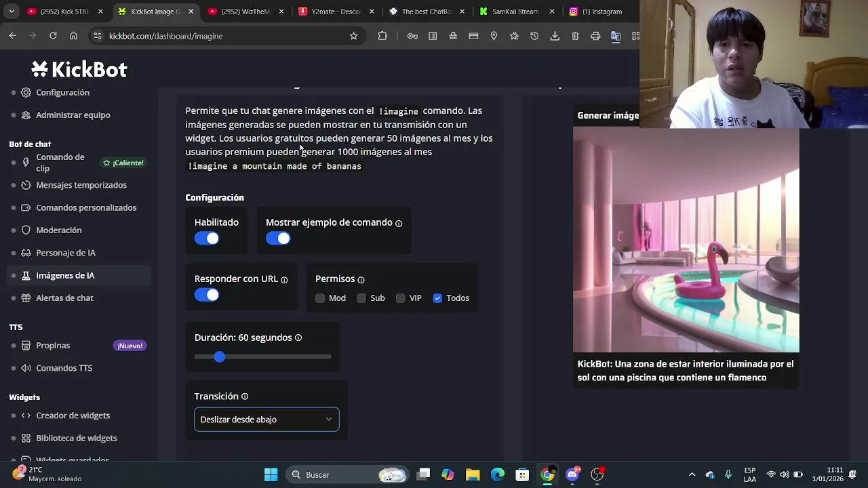
Task: Open Creador de widgets page
Action: pos(73,415)
